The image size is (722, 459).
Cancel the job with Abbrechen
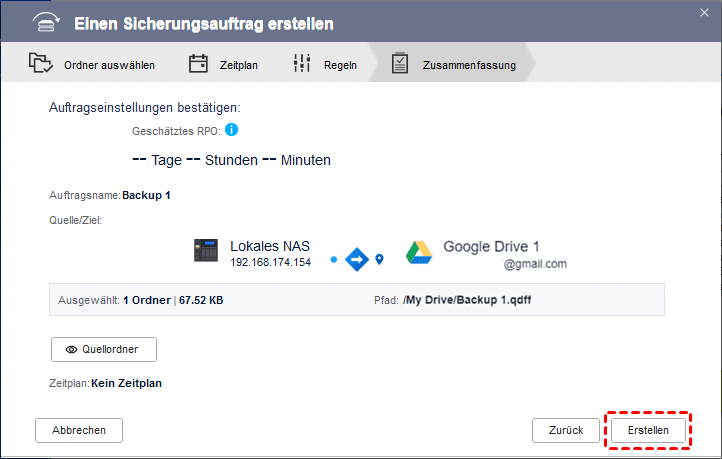(78, 430)
